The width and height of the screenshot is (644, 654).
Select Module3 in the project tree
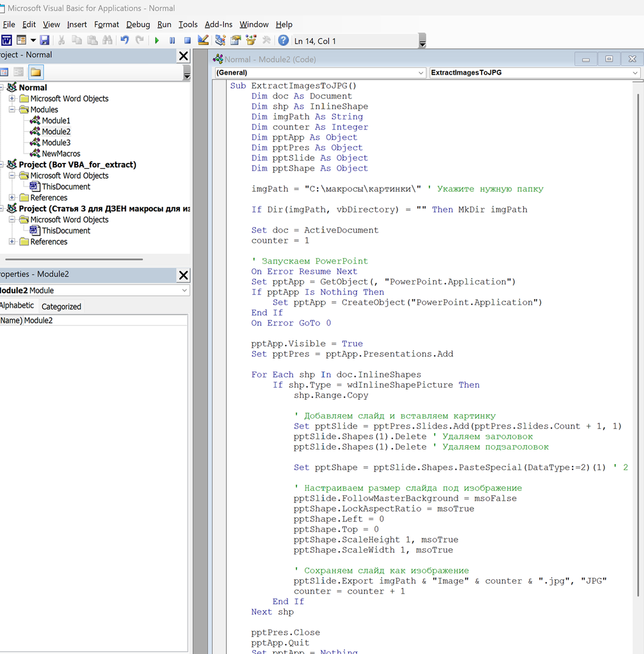(x=56, y=143)
